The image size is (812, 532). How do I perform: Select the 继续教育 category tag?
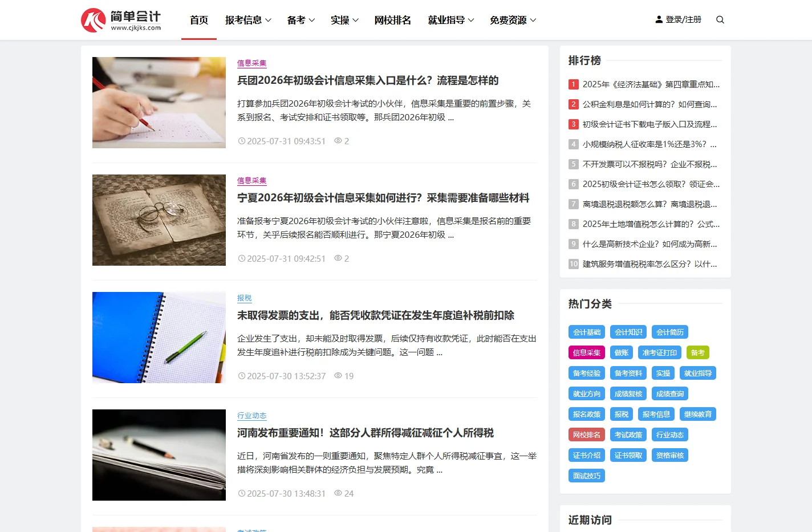(x=698, y=414)
